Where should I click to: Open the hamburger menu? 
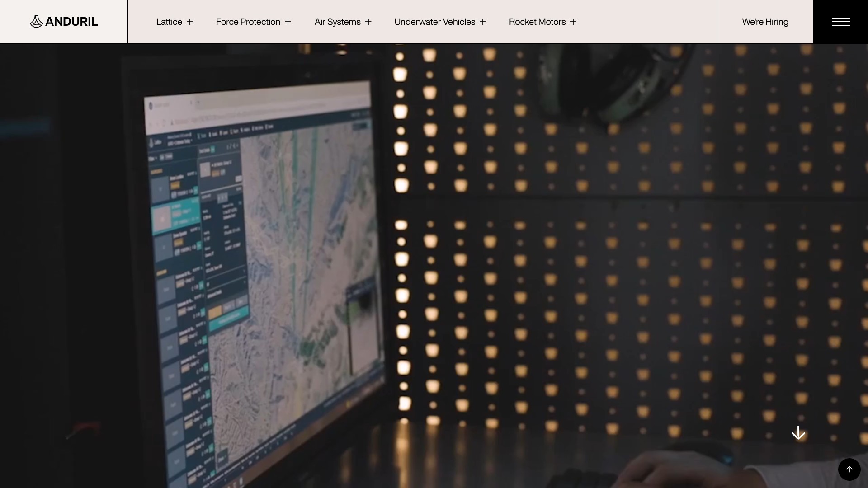(x=840, y=22)
